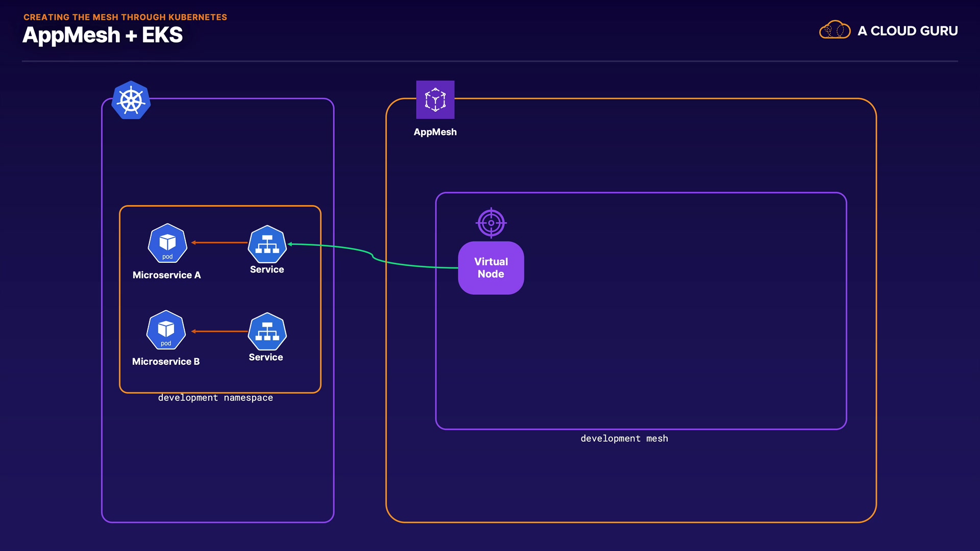Click the Service icon next to Microservice B
The height and width of the screenshot is (551, 980).
pos(267,331)
